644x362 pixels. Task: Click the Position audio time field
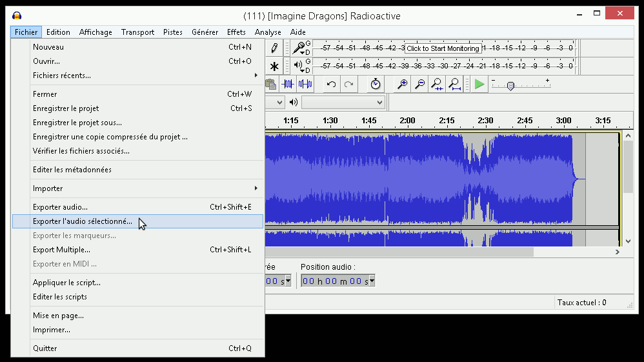[338, 281]
